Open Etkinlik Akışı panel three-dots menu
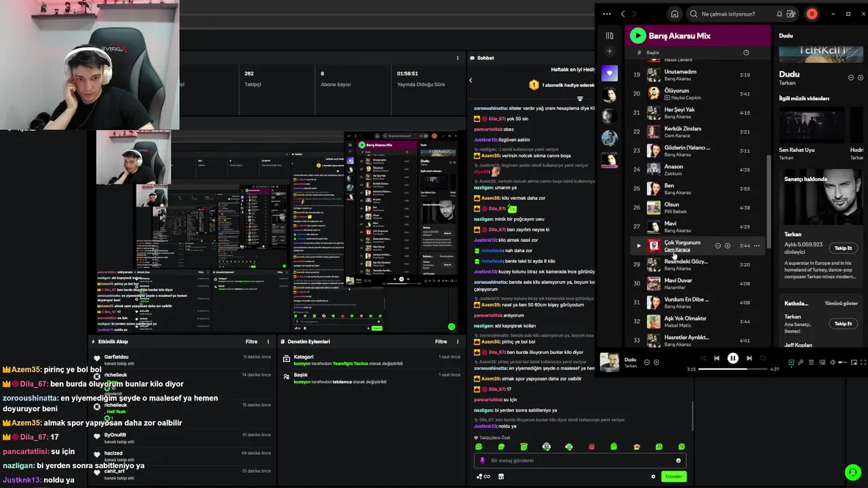 coord(268,342)
